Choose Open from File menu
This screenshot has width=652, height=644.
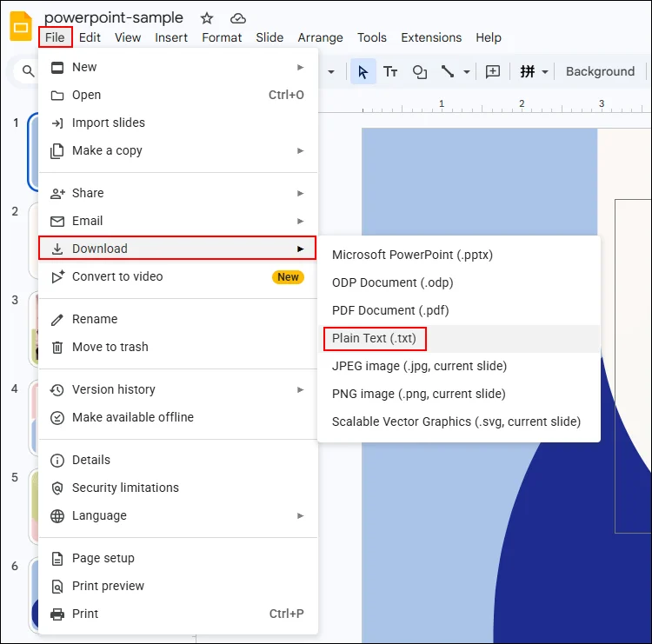point(178,95)
